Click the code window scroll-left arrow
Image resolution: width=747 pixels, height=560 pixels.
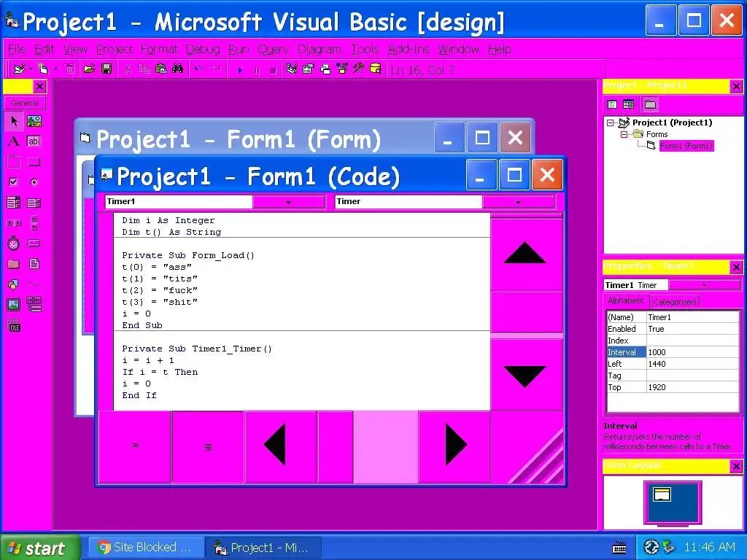280,446
